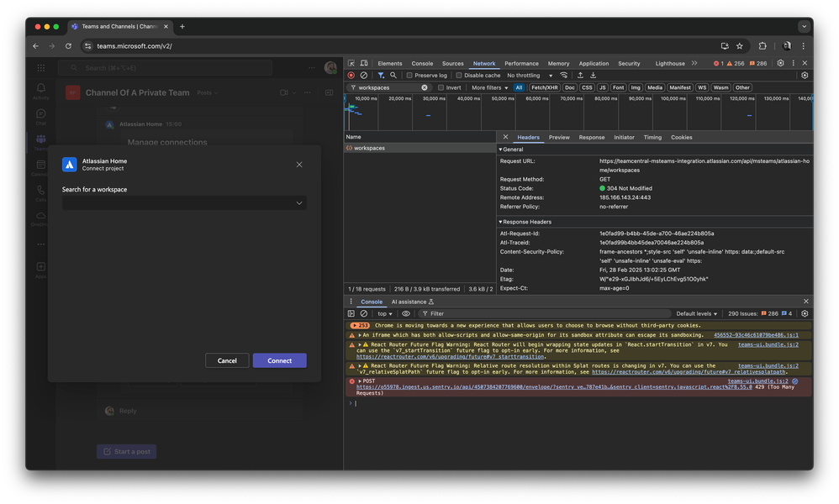This screenshot has width=839, height=504.
Task: Open OneDrive from the sidebar
Action: (40, 213)
